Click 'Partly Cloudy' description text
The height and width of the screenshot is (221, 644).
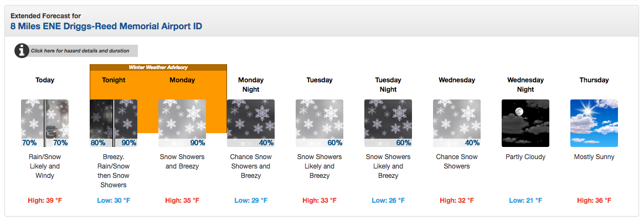pyautogui.click(x=525, y=157)
